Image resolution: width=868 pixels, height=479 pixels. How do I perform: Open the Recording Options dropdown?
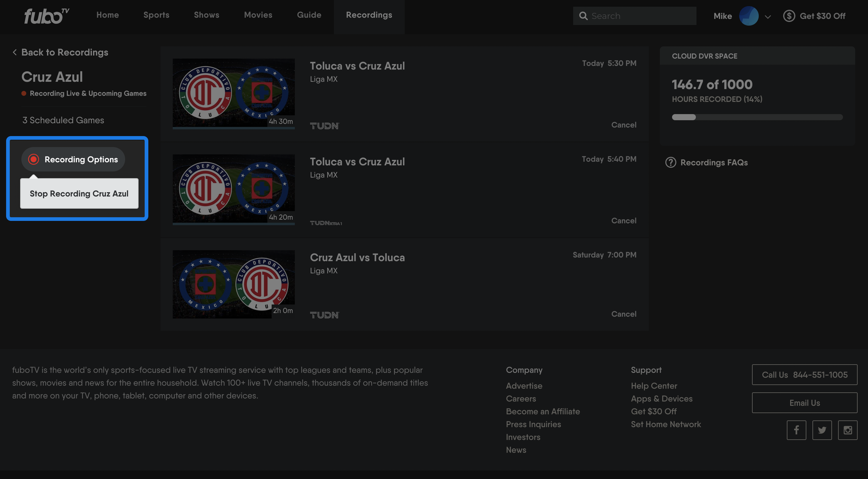click(73, 159)
